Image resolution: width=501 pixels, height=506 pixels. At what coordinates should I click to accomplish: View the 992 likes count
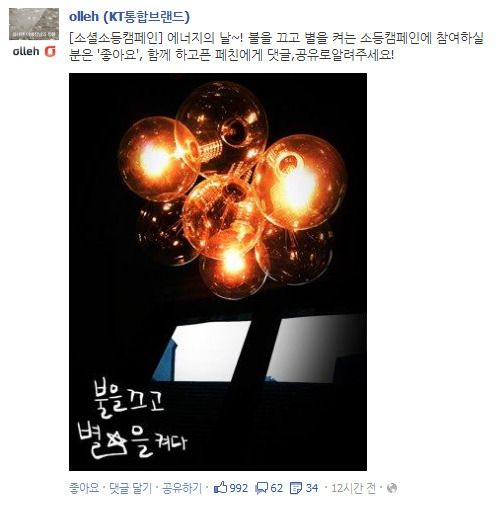(x=239, y=488)
